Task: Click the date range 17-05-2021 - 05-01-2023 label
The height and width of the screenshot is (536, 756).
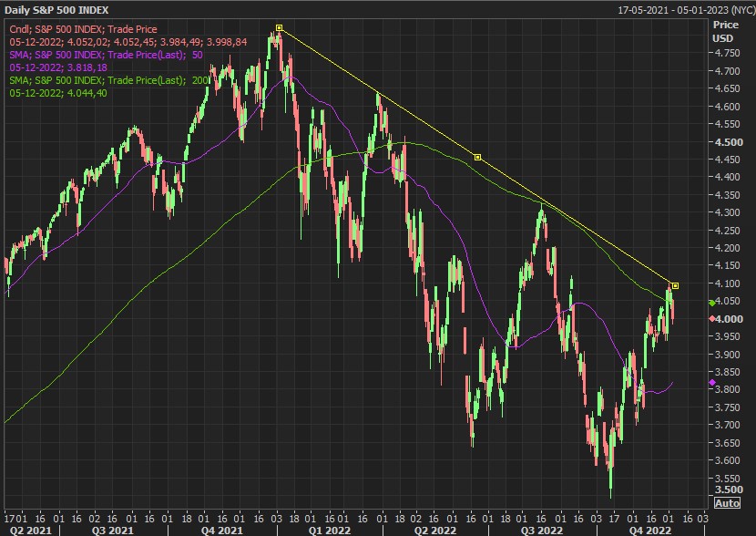Action: 687,10
